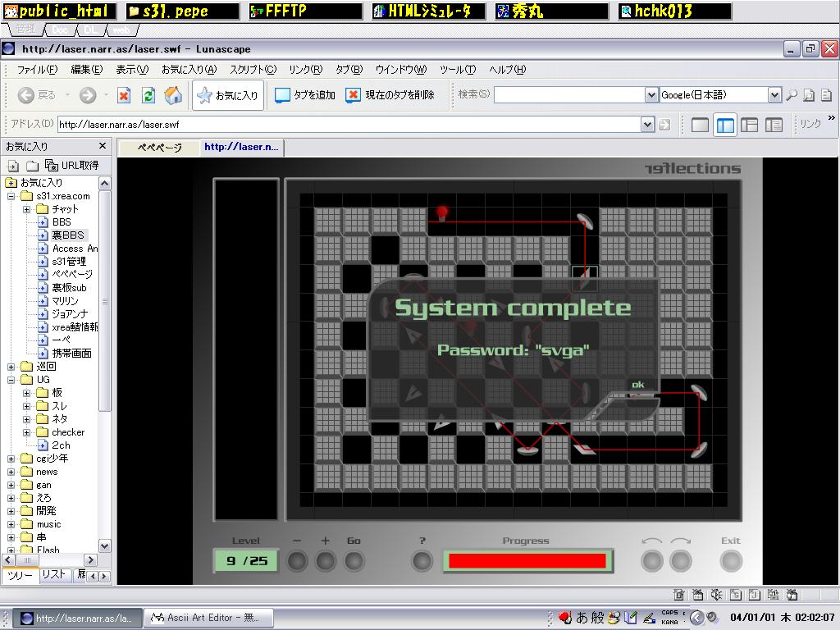Stop page loading with the red X page icon
Image resolution: width=840 pixels, height=630 pixels.
click(x=124, y=95)
